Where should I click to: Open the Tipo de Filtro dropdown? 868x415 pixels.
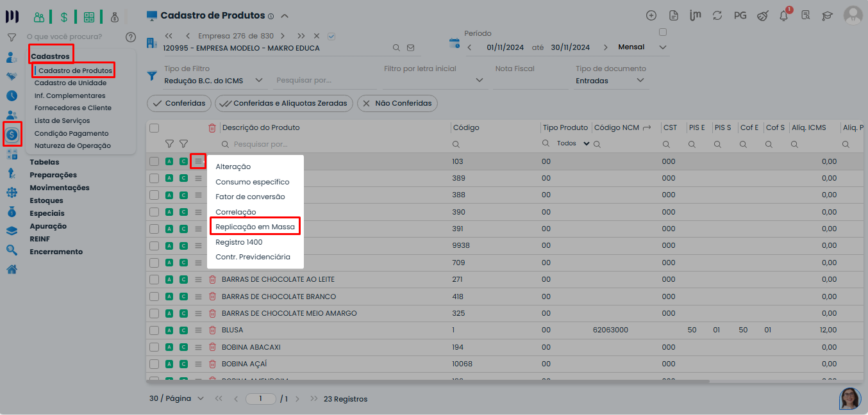click(x=214, y=81)
